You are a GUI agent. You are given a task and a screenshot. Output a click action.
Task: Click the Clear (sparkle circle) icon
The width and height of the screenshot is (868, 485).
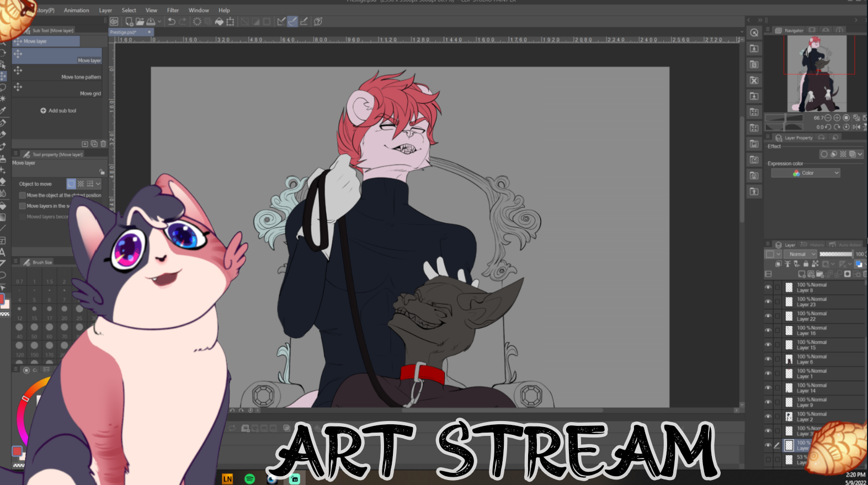pos(197,22)
